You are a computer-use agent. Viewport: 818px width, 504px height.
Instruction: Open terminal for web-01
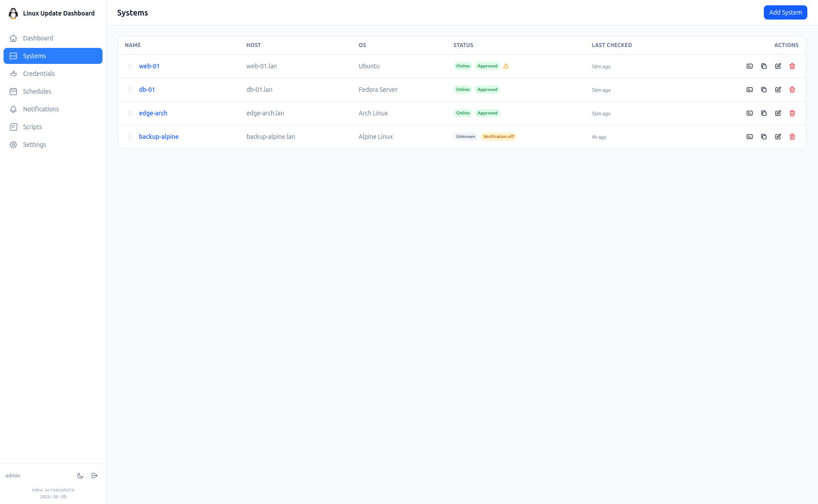750,66
